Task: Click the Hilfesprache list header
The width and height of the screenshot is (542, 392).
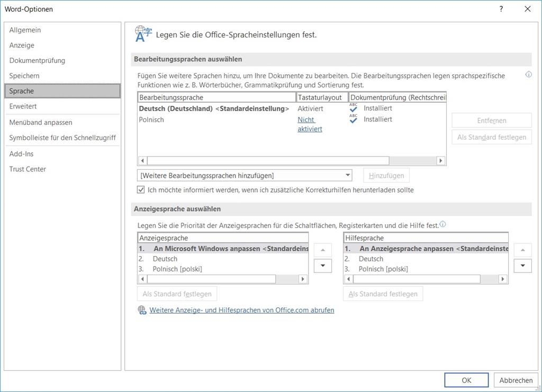Action: (x=426, y=238)
